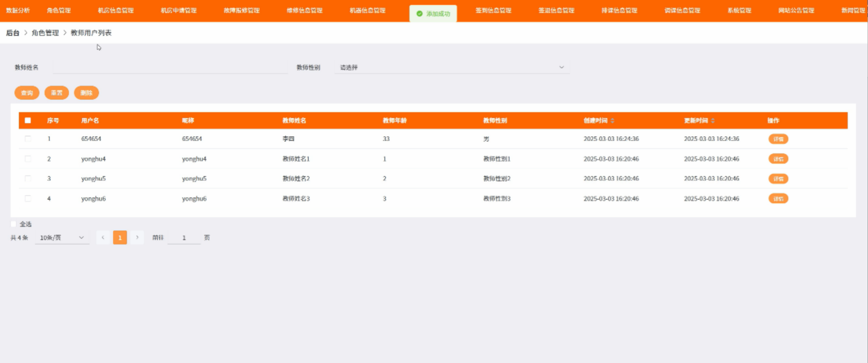
Task: Click gender cell 教师性别3
Action: (x=497, y=198)
